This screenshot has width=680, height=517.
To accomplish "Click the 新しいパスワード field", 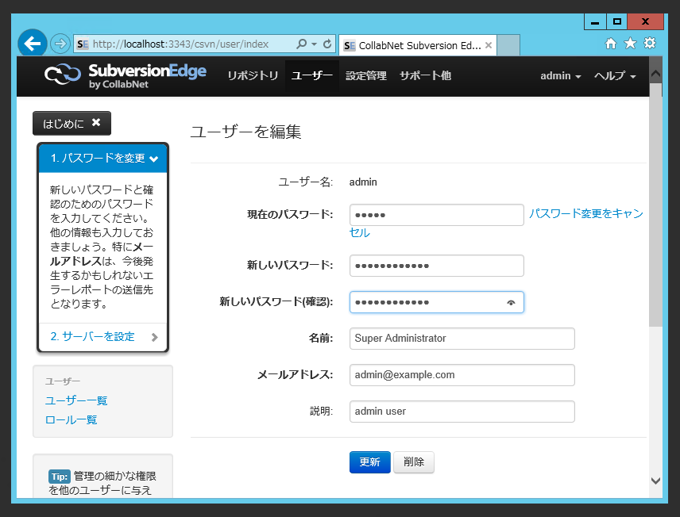I will pos(437,266).
